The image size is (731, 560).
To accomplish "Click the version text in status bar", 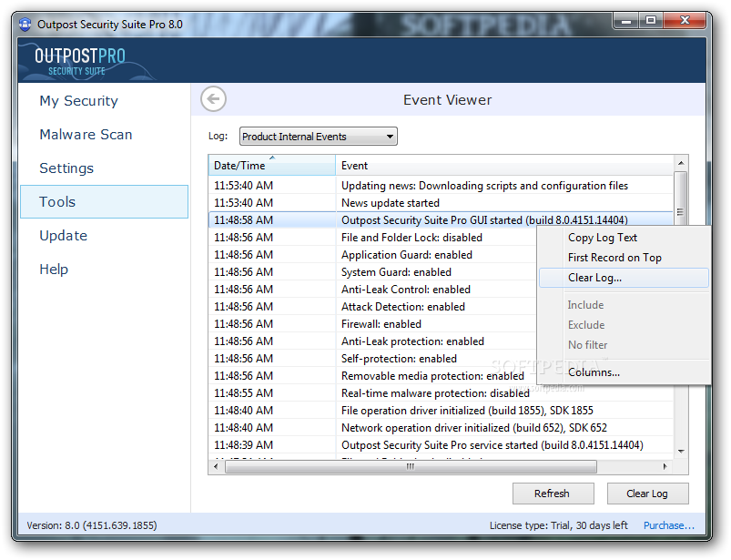I will 92,525.
